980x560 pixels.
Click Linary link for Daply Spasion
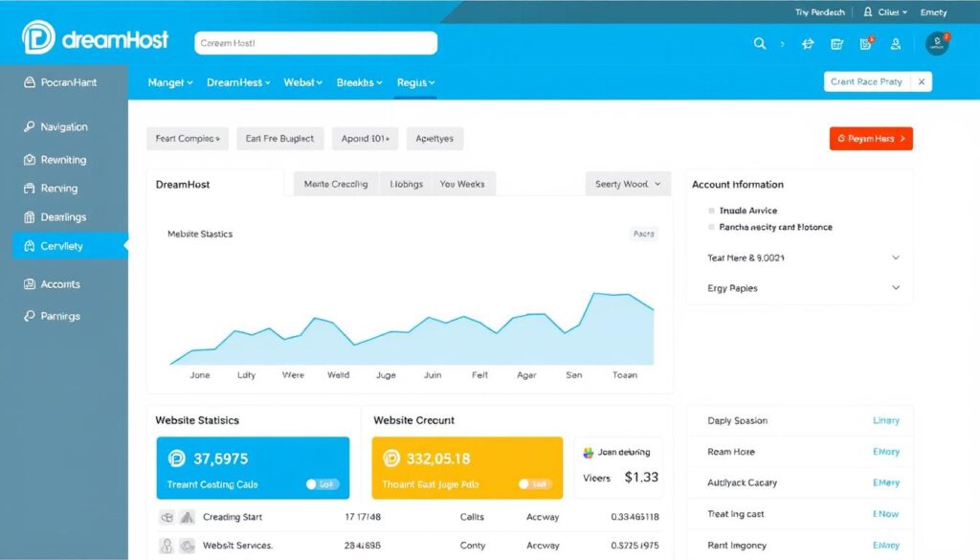pos(885,420)
